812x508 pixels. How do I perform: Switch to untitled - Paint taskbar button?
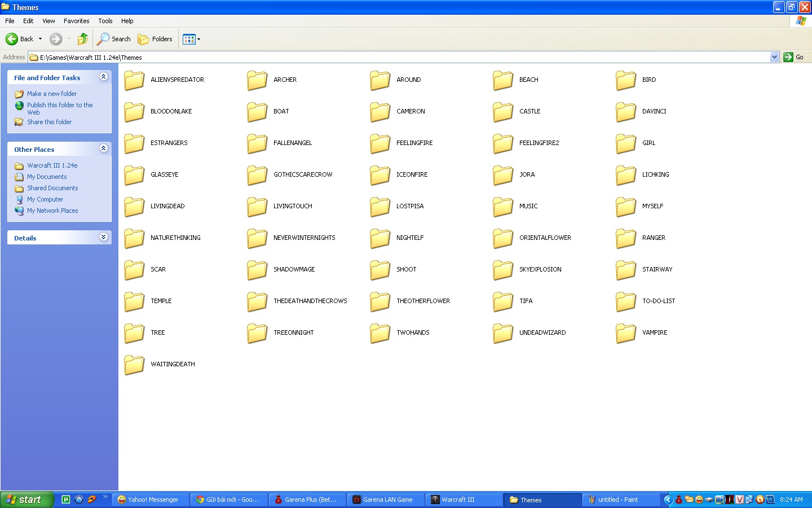621,500
